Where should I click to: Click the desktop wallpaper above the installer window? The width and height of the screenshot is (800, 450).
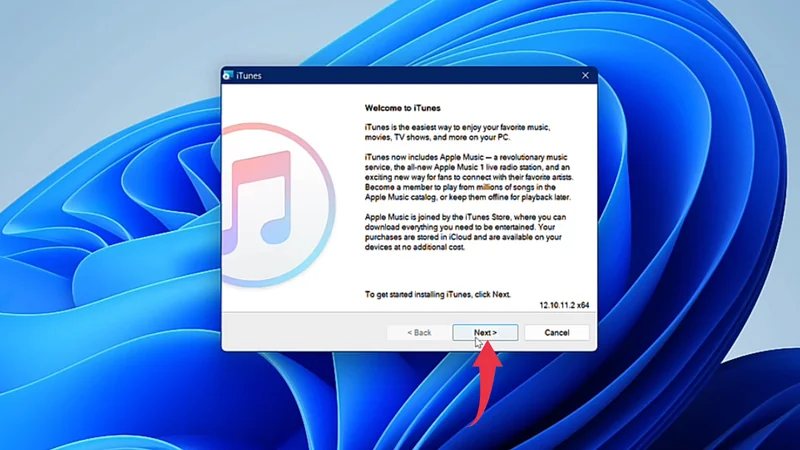[400, 30]
